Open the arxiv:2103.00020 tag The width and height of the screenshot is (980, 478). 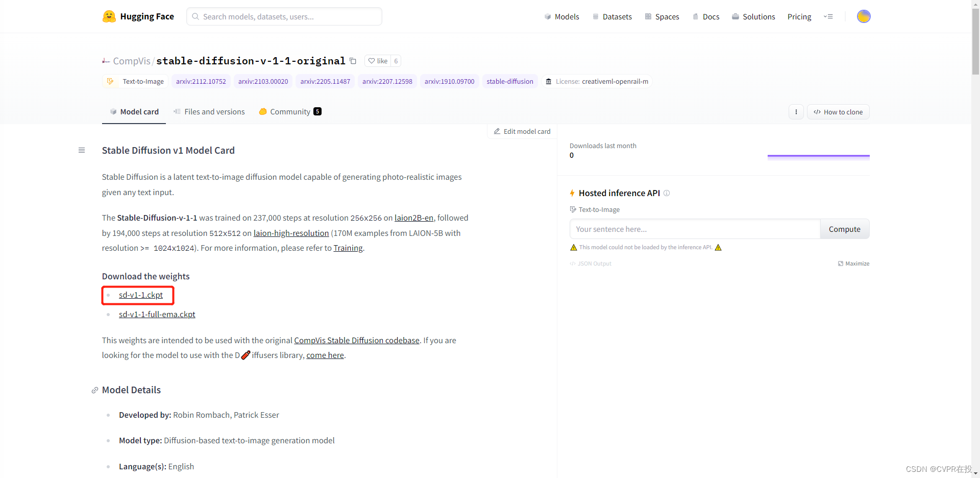(263, 81)
